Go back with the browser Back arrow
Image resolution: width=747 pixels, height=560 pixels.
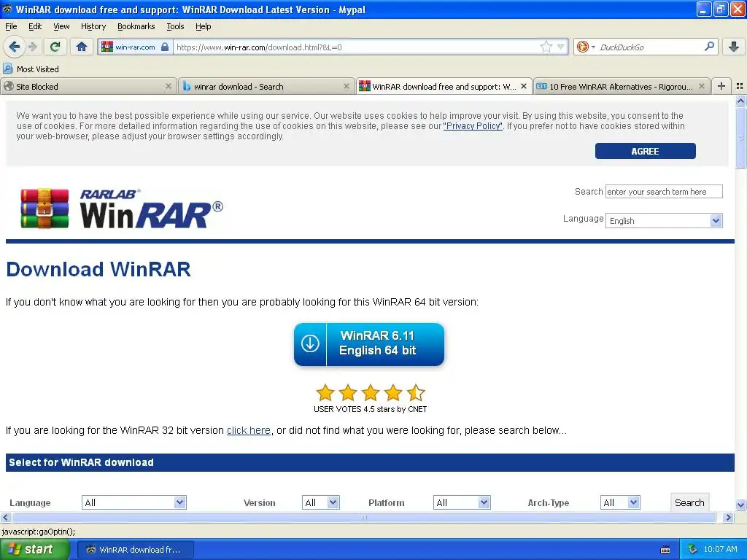pos(14,47)
